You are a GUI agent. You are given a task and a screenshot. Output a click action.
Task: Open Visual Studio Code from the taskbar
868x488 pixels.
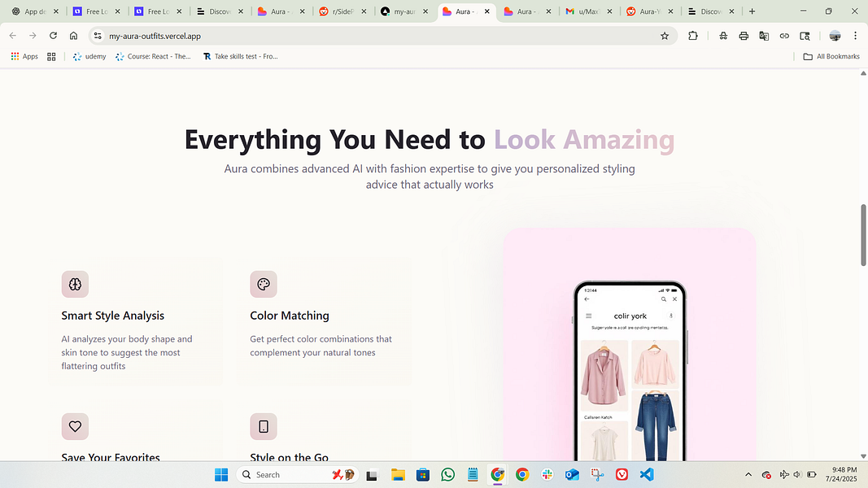pos(647,475)
